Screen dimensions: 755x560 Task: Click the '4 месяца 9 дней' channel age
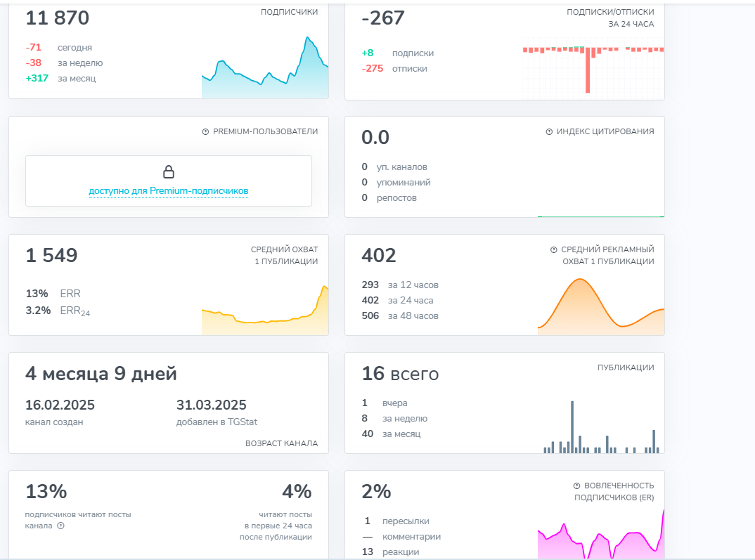pyautogui.click(x=101, y=374)
